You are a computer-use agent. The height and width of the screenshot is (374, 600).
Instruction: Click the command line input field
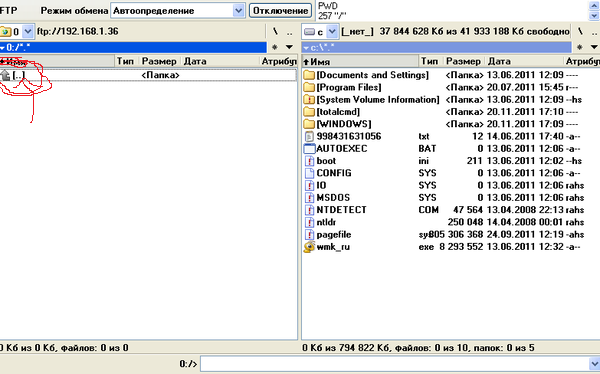tap(395, 363)
